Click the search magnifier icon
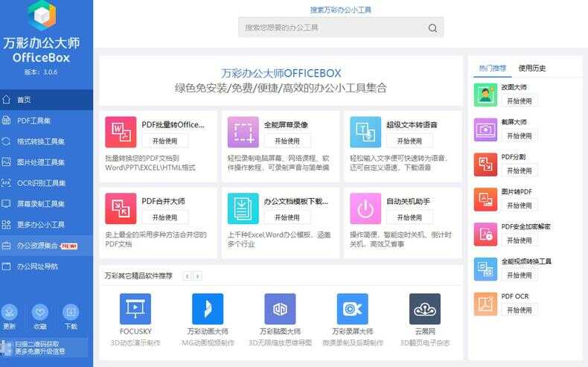 click(432, 28)
